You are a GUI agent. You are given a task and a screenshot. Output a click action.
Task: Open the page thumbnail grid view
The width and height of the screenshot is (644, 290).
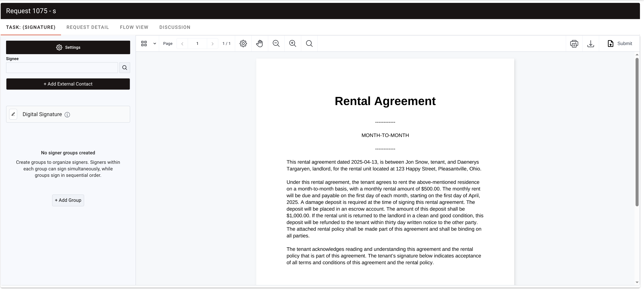pos(144,43)
